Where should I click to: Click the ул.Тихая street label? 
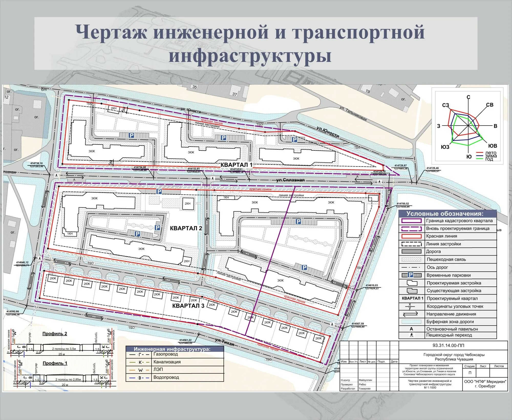(x=225, y=342)
